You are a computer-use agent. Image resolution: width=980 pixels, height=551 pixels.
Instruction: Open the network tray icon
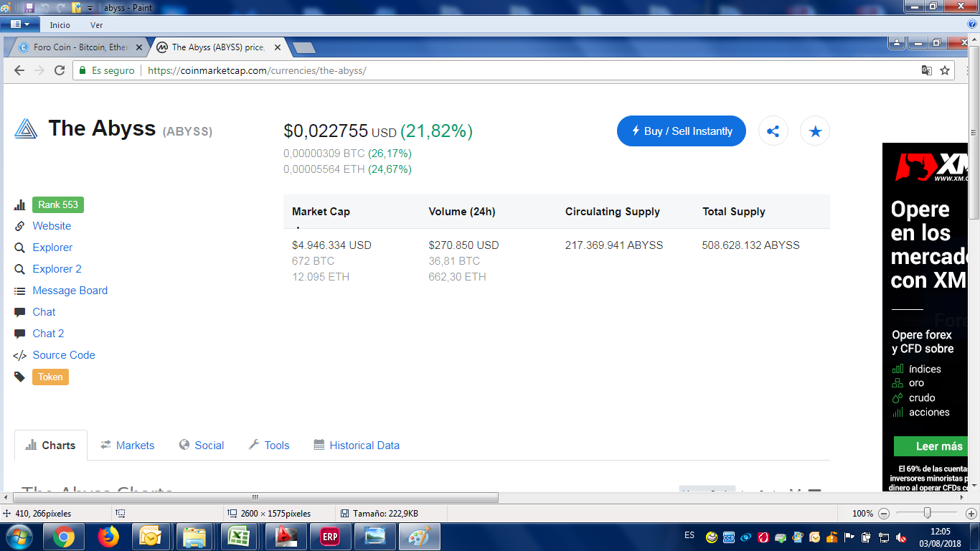(884, 537)
